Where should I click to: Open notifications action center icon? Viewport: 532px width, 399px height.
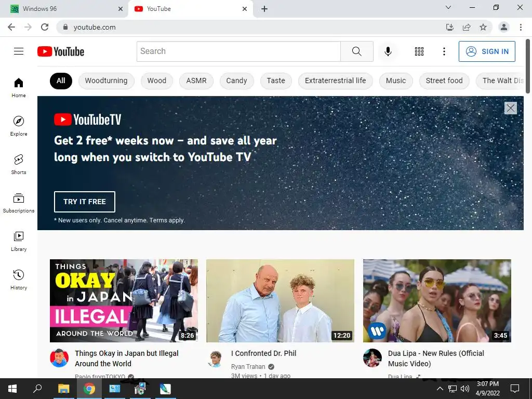pyautogui.click(x=515, y=389)
